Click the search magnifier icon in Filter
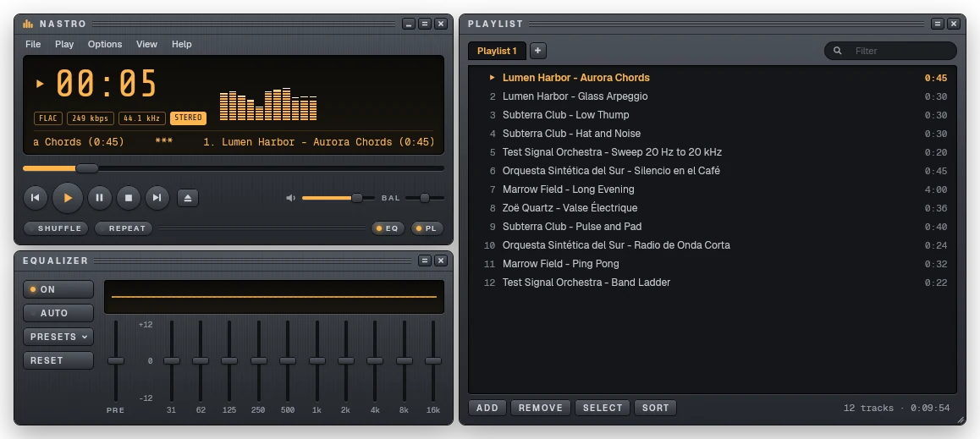This screenshot has height=439, width=980. point(838,51)
